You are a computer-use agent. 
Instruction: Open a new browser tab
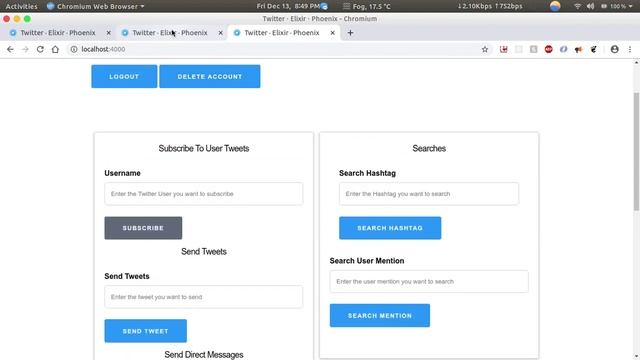coord(350,33)
